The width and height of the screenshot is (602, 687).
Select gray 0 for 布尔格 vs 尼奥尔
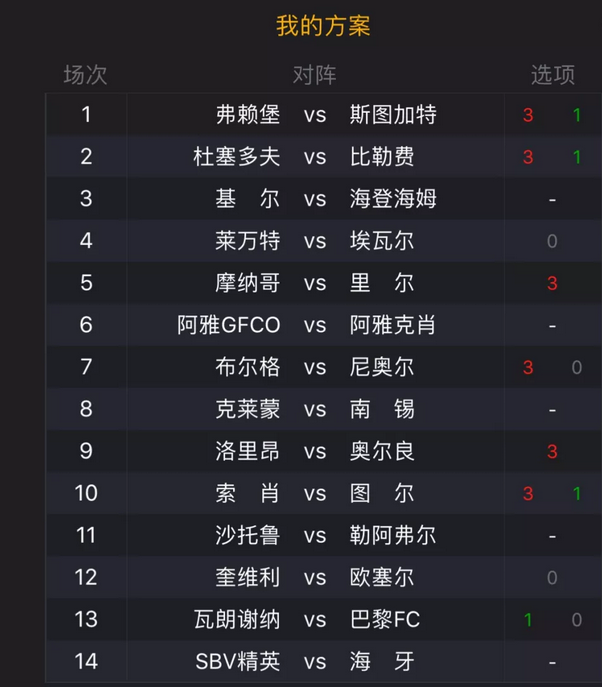tap(577, 368)
